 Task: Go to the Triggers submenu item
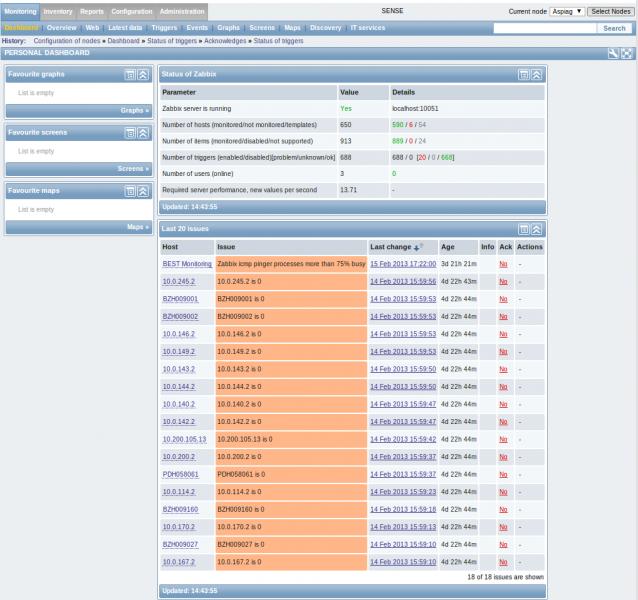[x=164, y=28]
